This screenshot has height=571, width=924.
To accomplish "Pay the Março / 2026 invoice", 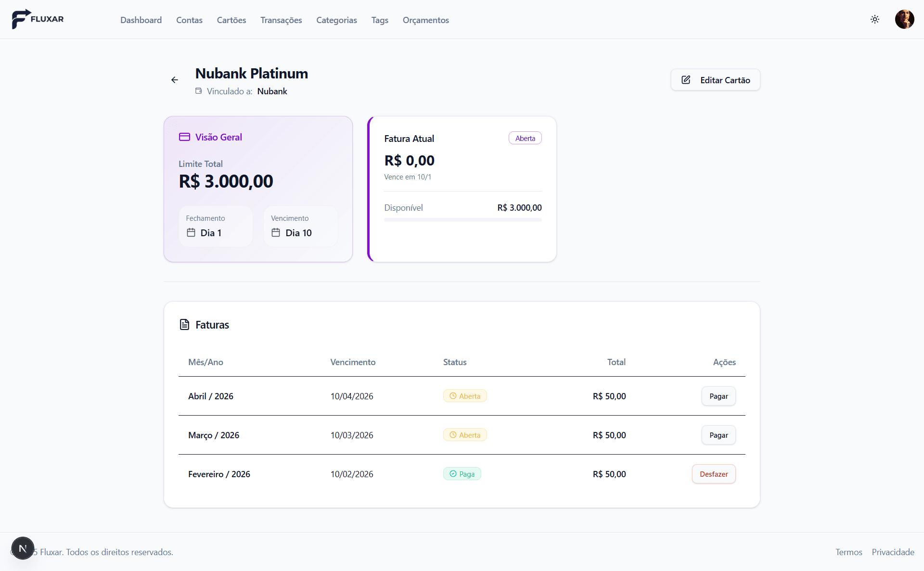I will coord(718,435).
